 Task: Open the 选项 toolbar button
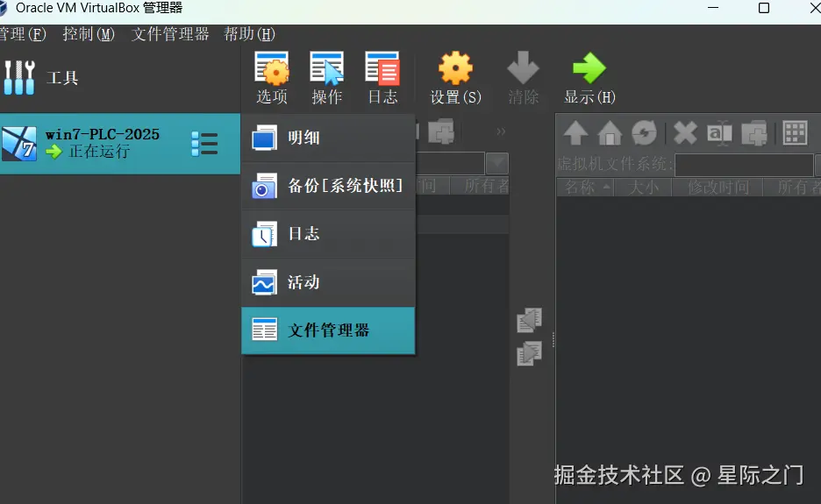(x=272, y=77)
